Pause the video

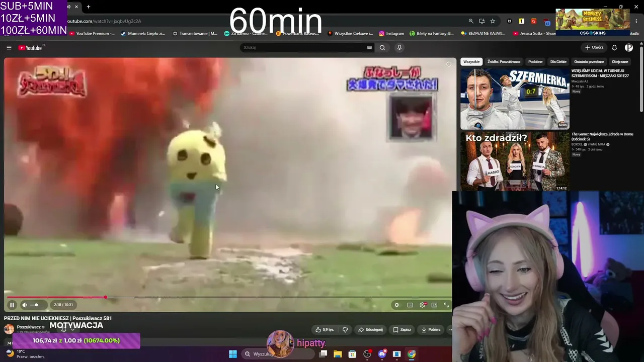pos(12,305)
